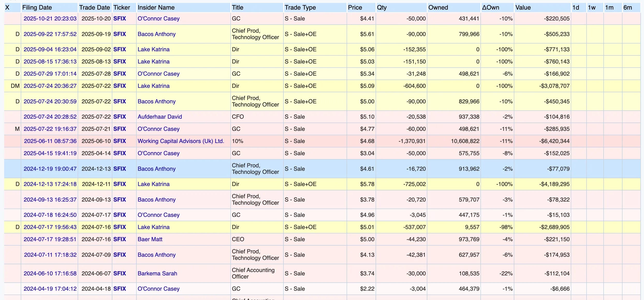This screenshot has width=644, height=300.
Task: Click the X column header
Action: (x=7, y=8)
